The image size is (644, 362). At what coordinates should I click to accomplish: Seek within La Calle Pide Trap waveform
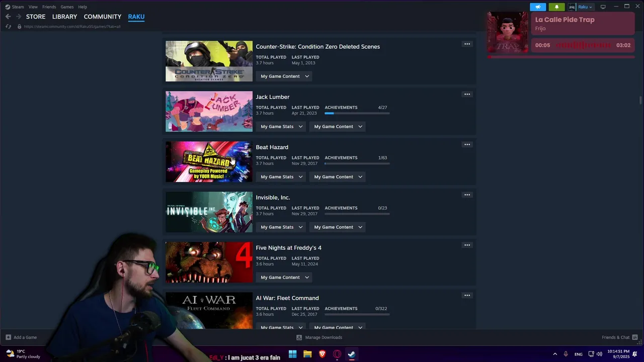[583, 45]
